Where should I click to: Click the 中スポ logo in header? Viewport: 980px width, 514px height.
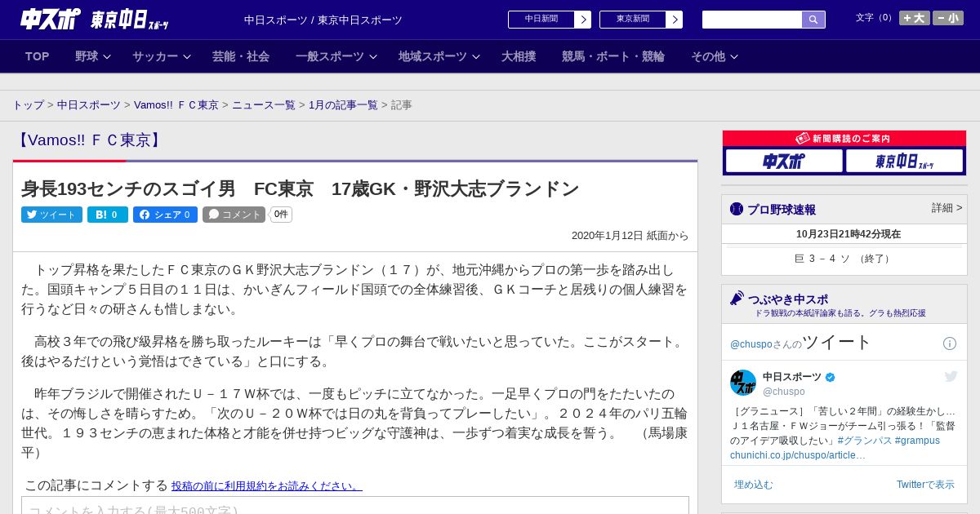[x=51, y=19]
